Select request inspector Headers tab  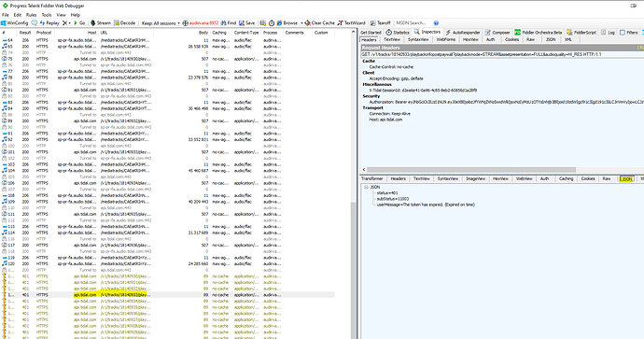click(369, 39)
